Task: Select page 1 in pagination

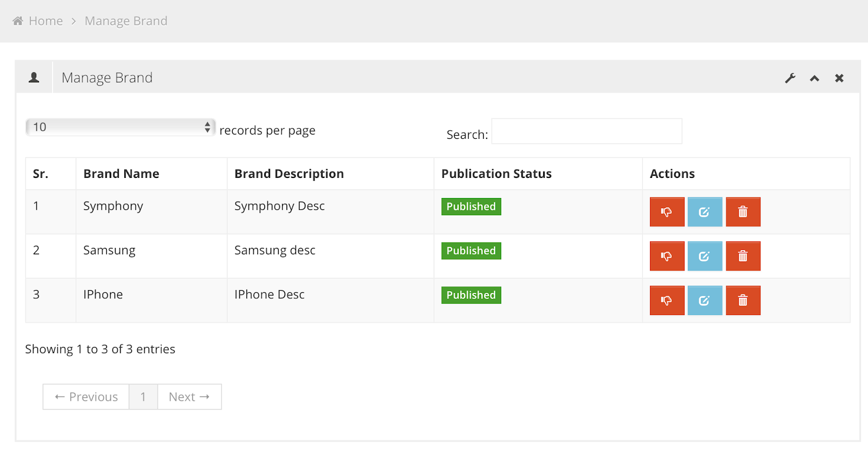Action: pos(143,397)
